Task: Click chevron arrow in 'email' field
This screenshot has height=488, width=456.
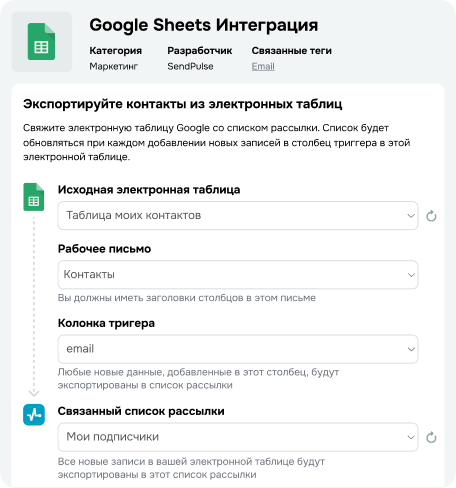Action: (411, 349)
